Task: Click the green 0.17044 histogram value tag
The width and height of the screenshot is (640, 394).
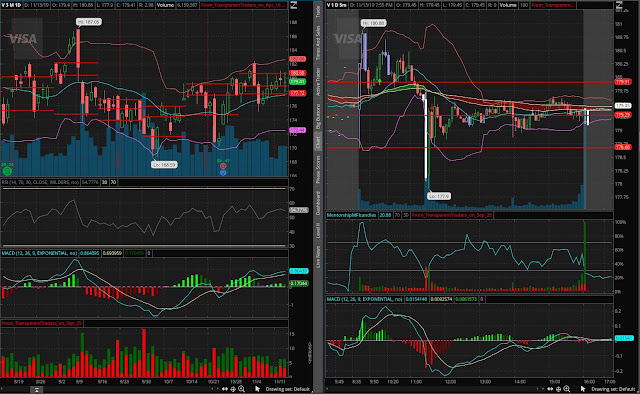Action: pyautogui.click(x=299, y=283)
